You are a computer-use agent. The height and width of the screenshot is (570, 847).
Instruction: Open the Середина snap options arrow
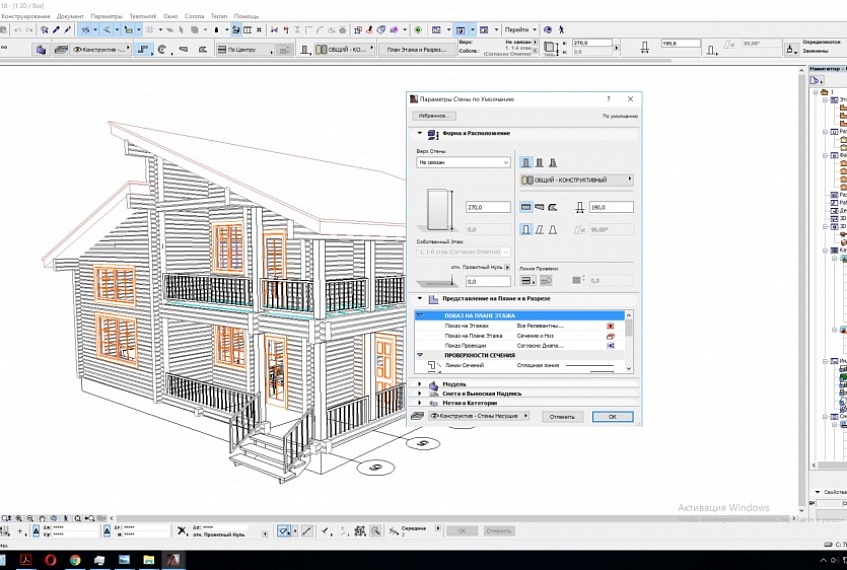click(x=438, y=528)
